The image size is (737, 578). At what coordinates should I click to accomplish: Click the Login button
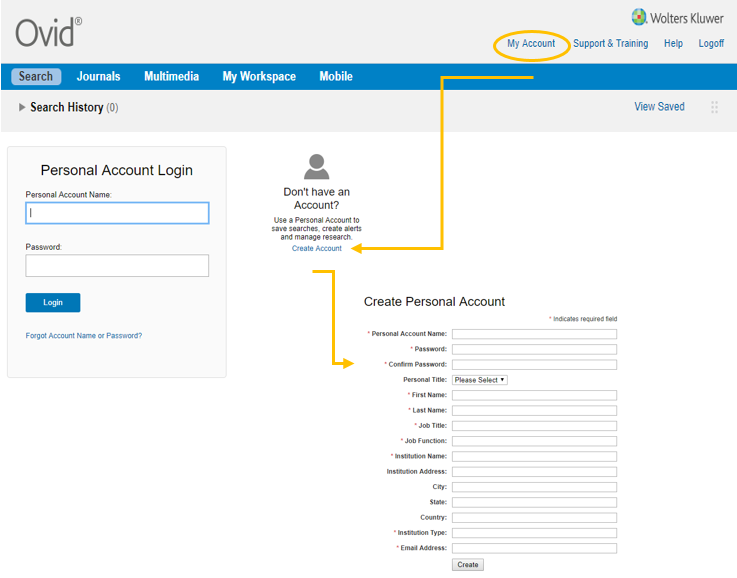click(x=53, y=303)
